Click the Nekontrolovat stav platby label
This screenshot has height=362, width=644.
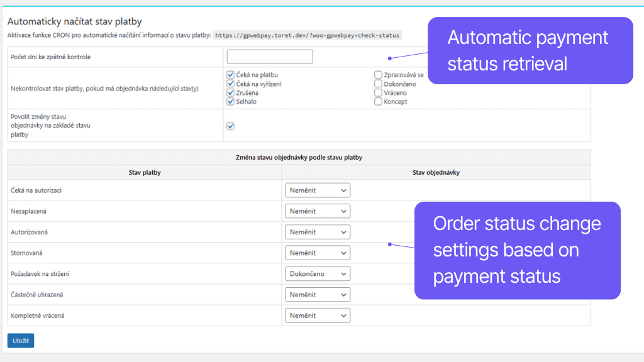pos(105,89)
